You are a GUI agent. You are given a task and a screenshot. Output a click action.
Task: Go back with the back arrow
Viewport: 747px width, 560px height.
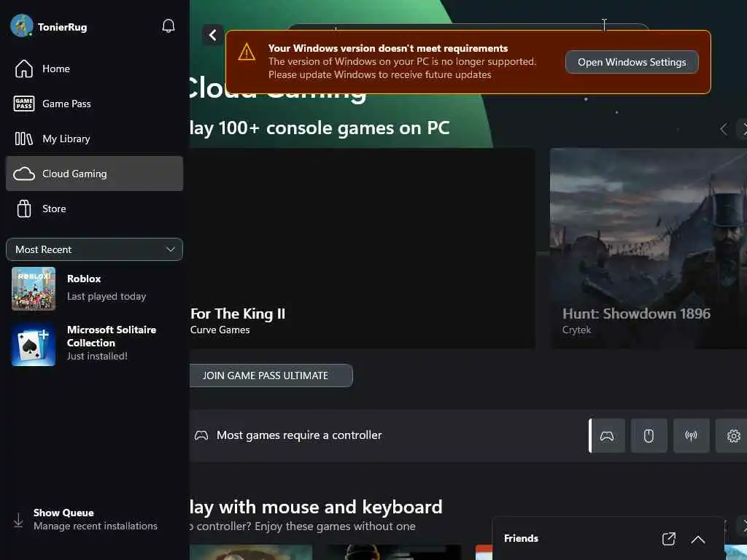coord(212,35)
